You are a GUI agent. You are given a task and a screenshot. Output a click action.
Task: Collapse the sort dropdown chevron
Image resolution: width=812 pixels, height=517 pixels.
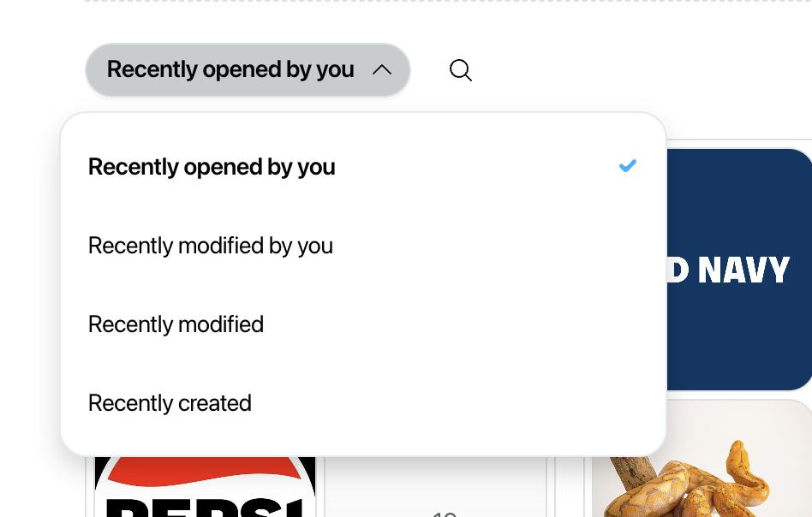382,70
